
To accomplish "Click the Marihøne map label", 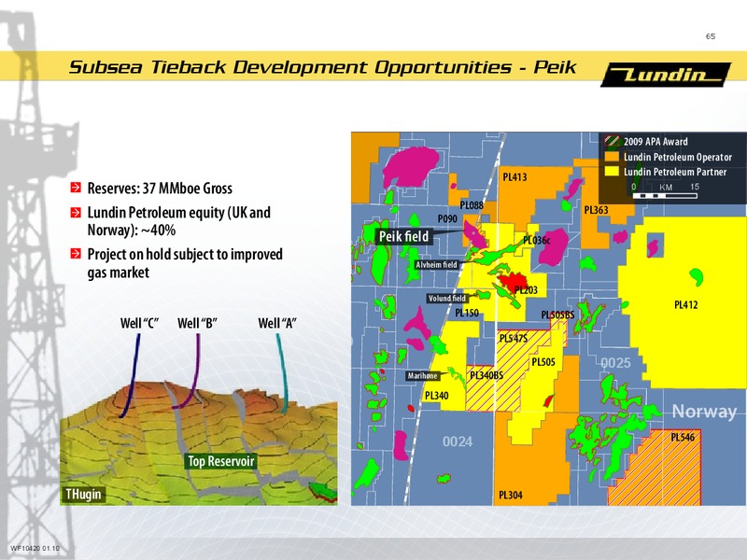I will pos(422,376).
